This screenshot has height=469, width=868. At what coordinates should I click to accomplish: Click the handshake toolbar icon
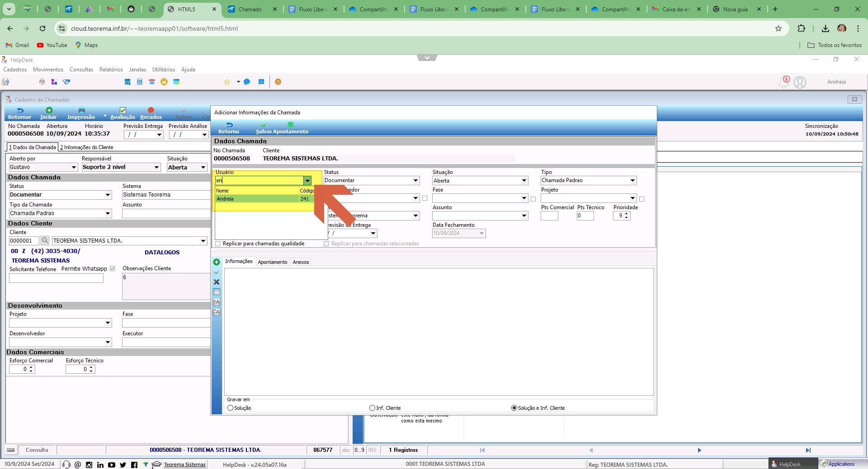coord(66,82)
